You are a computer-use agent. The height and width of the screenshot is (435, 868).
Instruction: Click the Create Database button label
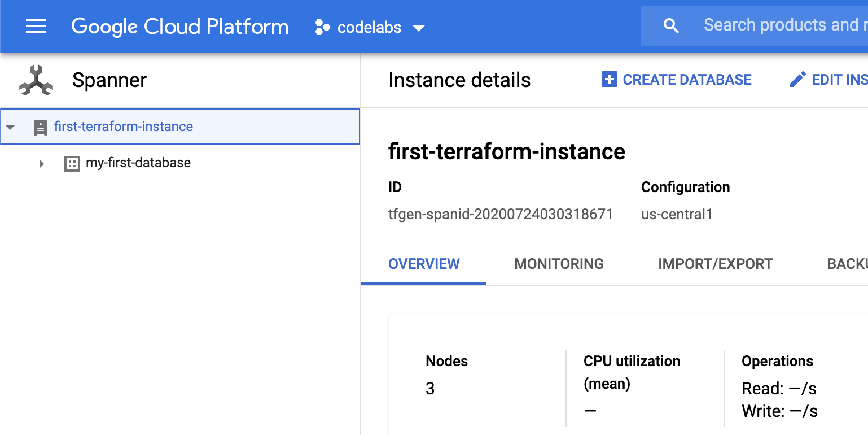[x=687, y=80]
